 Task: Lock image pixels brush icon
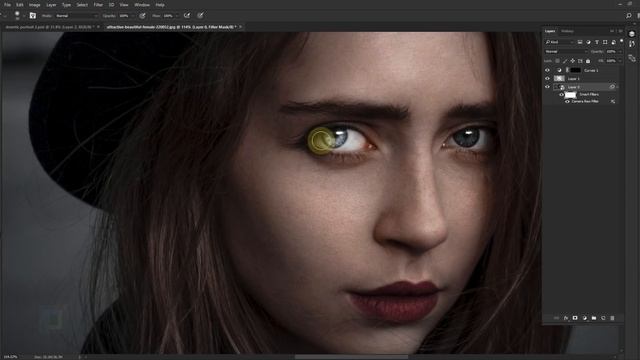pyautogui.click(x=565, y=61)
